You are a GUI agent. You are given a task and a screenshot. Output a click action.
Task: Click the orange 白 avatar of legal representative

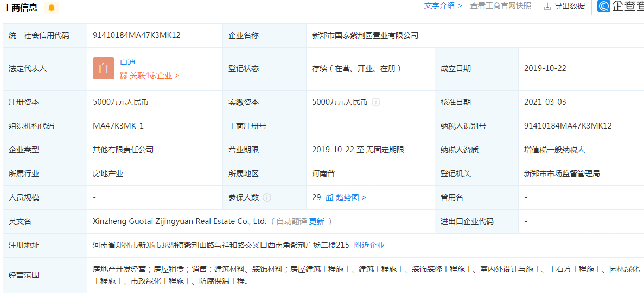(x=104, y=68)
